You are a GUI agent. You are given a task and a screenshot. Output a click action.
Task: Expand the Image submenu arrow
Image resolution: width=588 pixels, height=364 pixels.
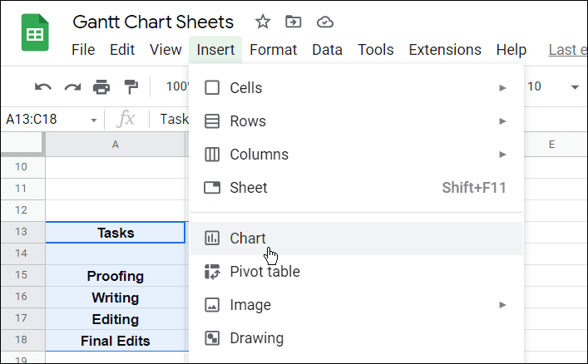[502, 305]
